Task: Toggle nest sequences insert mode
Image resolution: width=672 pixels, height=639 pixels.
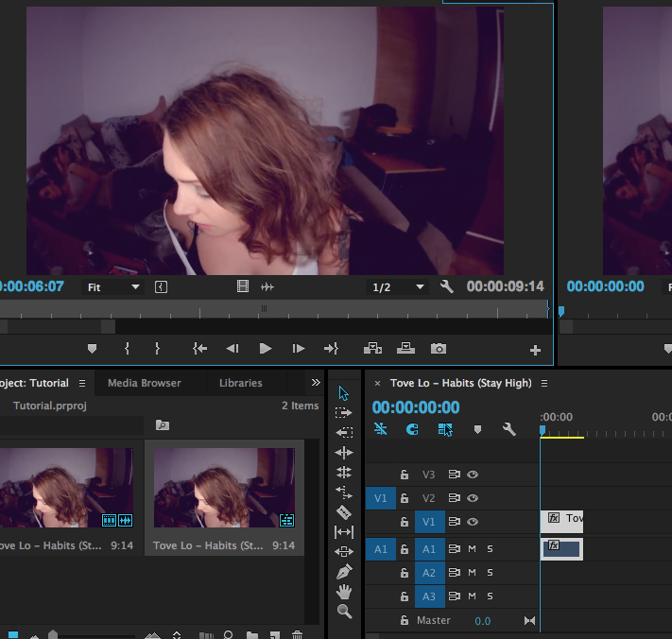Action: [380, 429]
